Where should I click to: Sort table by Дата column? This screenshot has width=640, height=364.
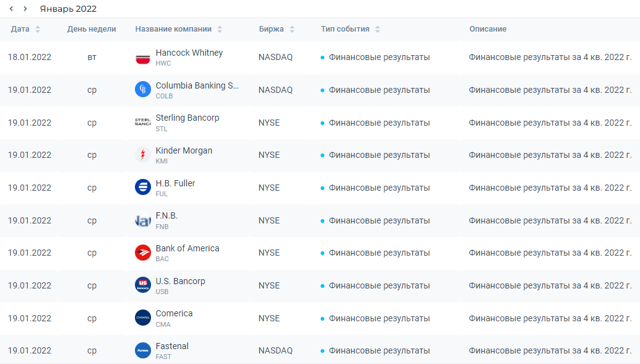(38, 29)
